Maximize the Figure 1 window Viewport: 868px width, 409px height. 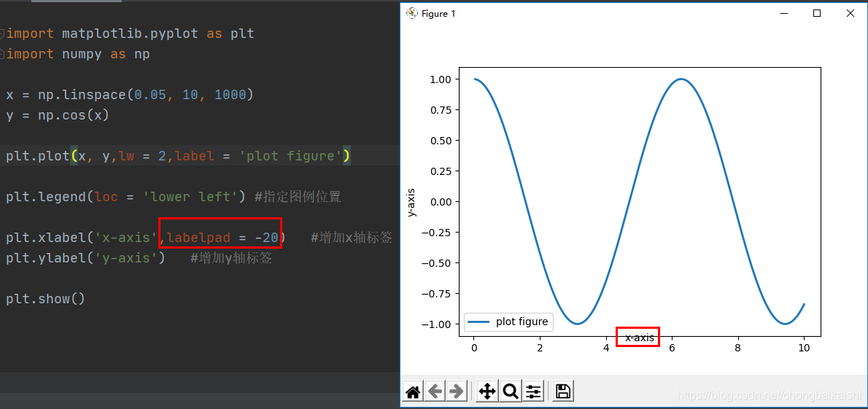(816, 13)
